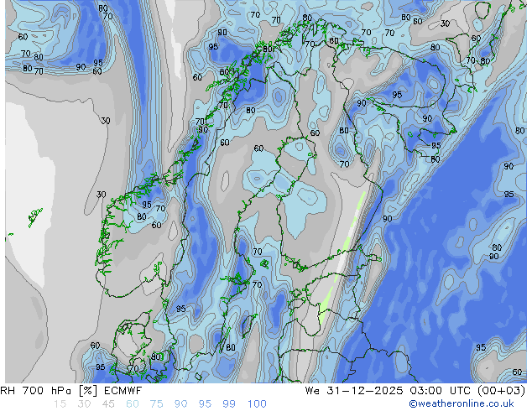The width and height of the screenshot is (532, 411).
Task: Click the legend value 75
Action: tap(156, 404)
